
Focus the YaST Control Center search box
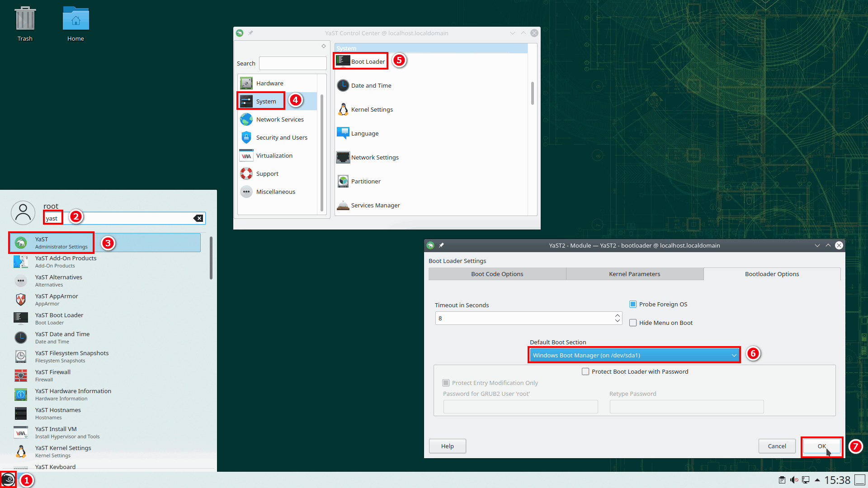pos(293,63)
